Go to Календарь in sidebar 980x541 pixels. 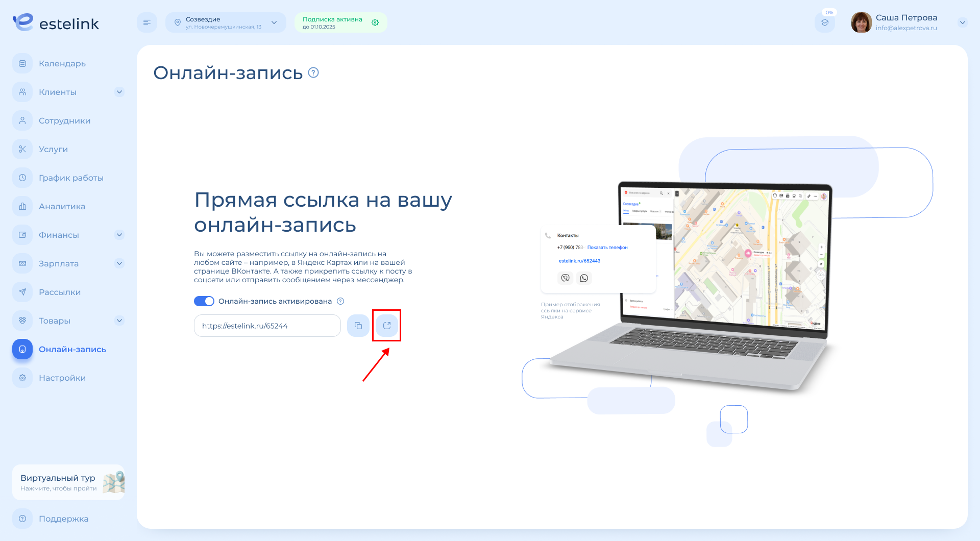pos(62,63)
